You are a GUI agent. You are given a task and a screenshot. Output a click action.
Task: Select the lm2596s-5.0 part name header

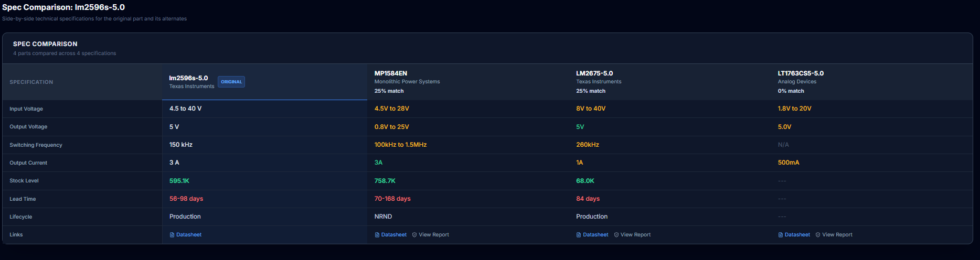[x=188, y=78]
